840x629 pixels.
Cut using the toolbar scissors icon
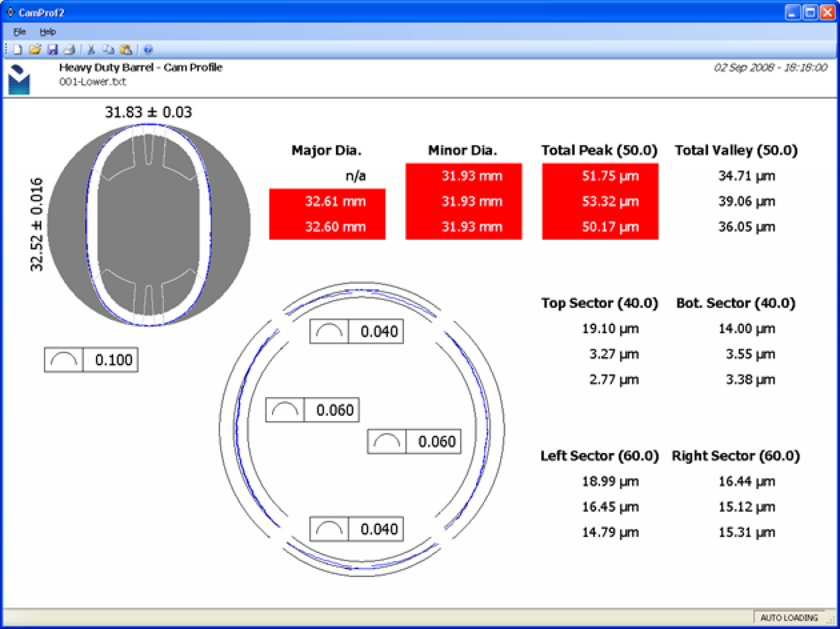point(91,49)
